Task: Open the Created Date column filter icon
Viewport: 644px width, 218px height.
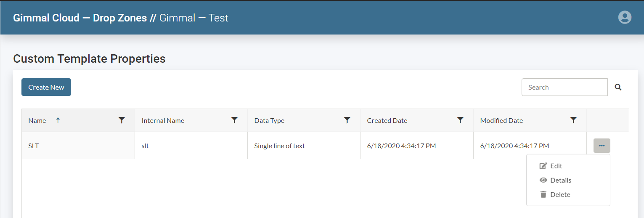Action: pyautogui.click(x=460, y=120)
